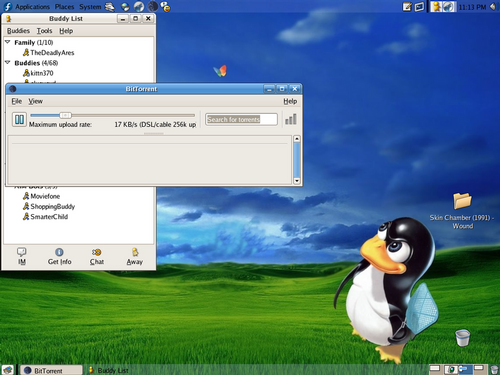
Task: Click the MSN butterfly desktop icon
Action: 220,70
